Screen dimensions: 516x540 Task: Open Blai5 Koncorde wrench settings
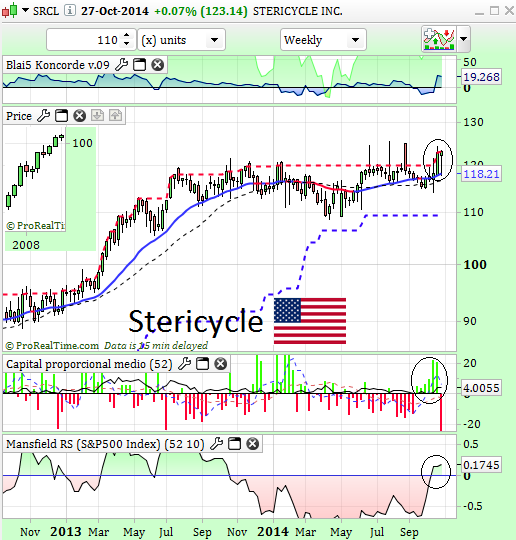coord(121,64)
